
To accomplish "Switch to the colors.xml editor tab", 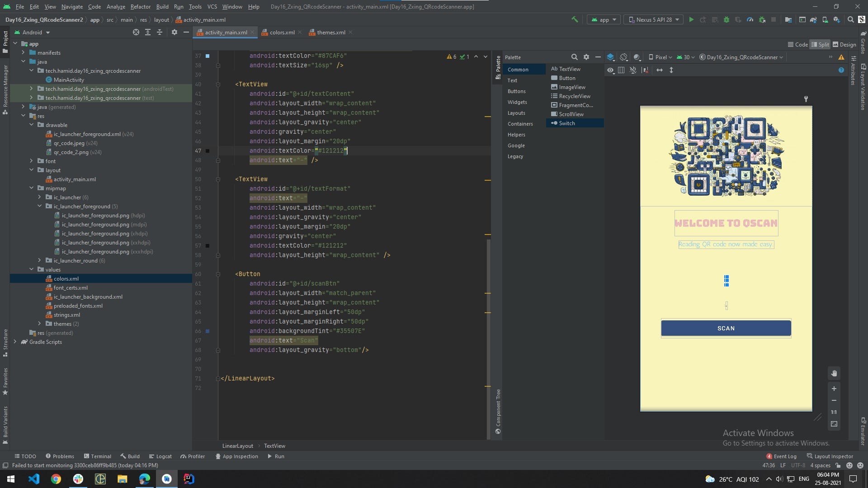I will 282,33.
